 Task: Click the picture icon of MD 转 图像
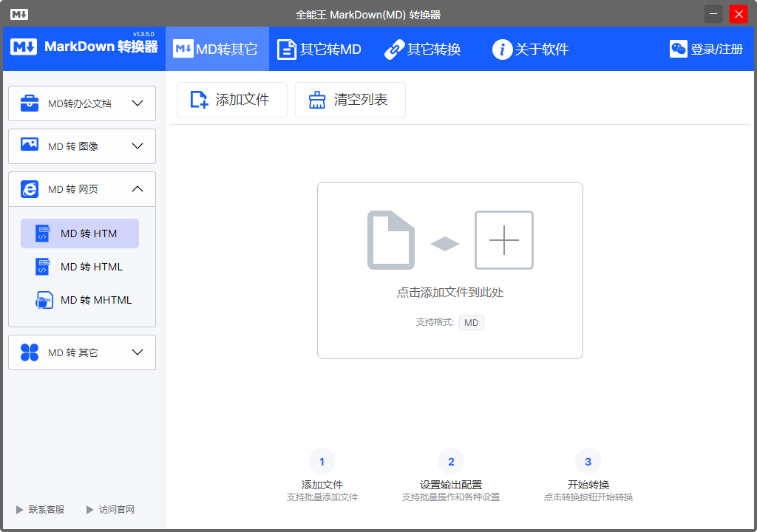click(30, 144)
